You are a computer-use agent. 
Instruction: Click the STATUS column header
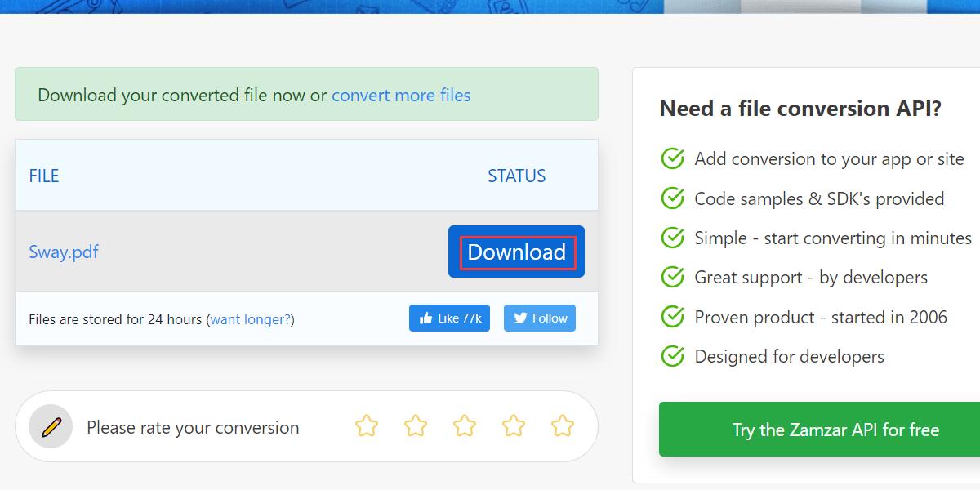click(x=517, y=176)
